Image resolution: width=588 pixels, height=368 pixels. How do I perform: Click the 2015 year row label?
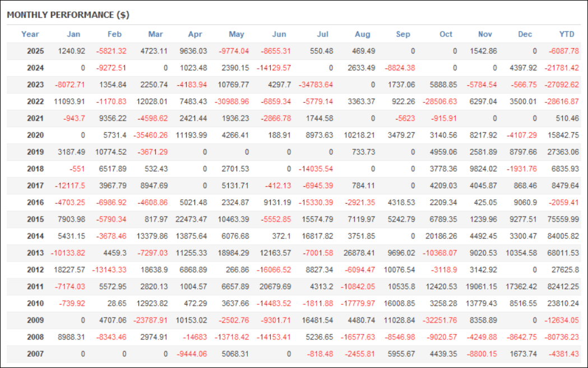[x=35, y=219]
